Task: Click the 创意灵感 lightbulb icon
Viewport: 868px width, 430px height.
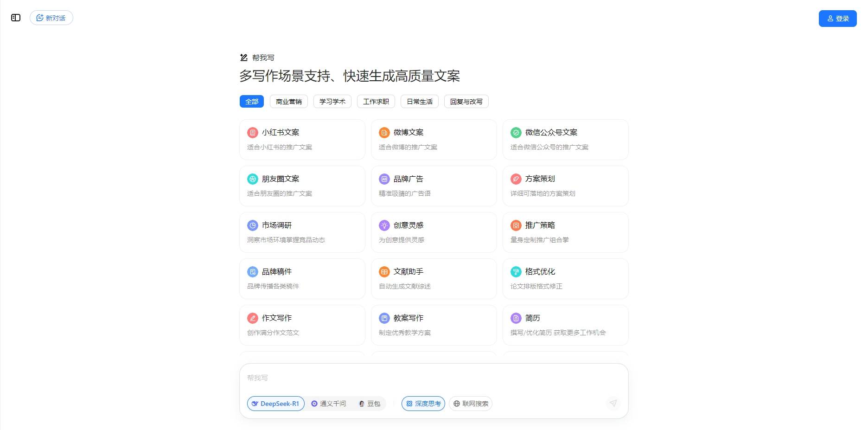Action: tap(384, 225)
